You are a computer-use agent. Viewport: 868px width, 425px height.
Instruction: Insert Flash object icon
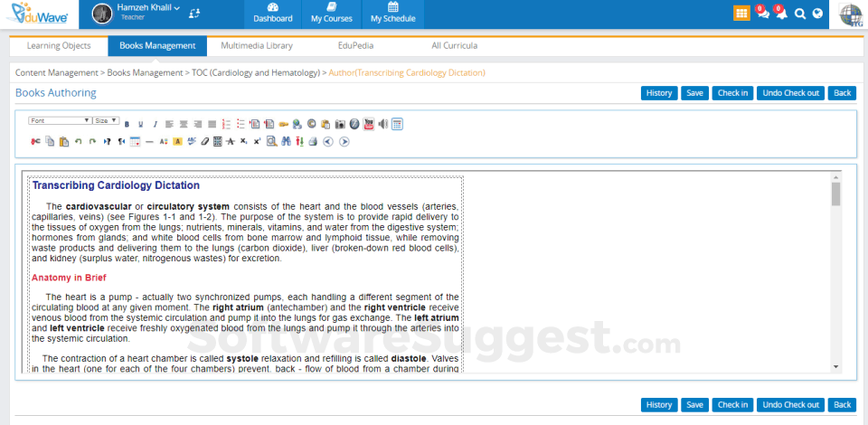pos(354,124)
